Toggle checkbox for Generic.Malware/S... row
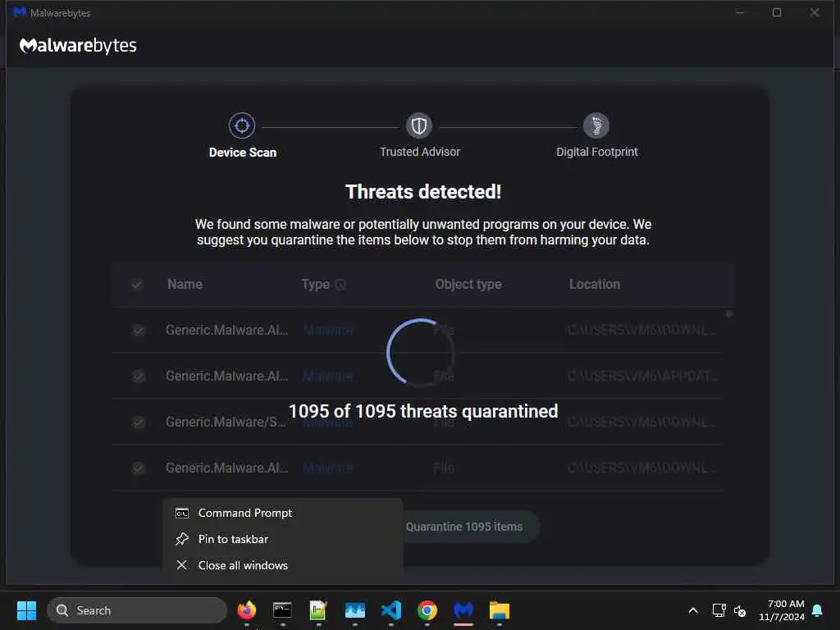The height and width of the screenshot is (630, 840). (138, 422)
